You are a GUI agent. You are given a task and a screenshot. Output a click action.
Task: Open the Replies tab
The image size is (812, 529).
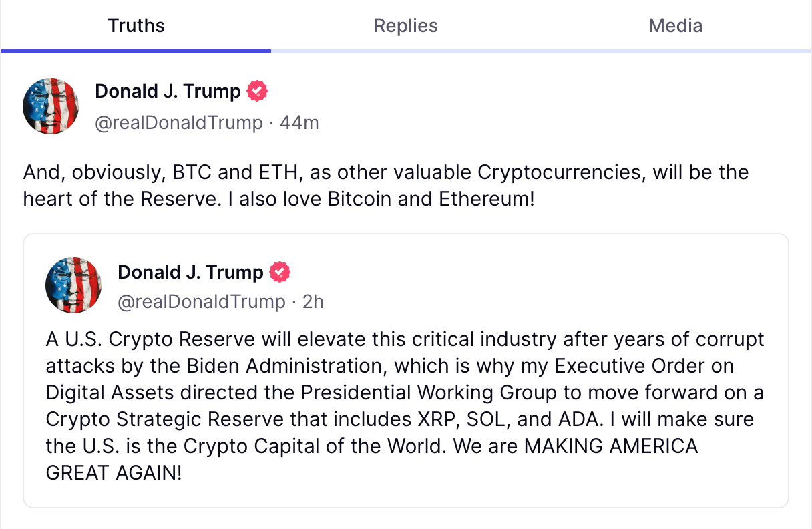click(406, 26)
